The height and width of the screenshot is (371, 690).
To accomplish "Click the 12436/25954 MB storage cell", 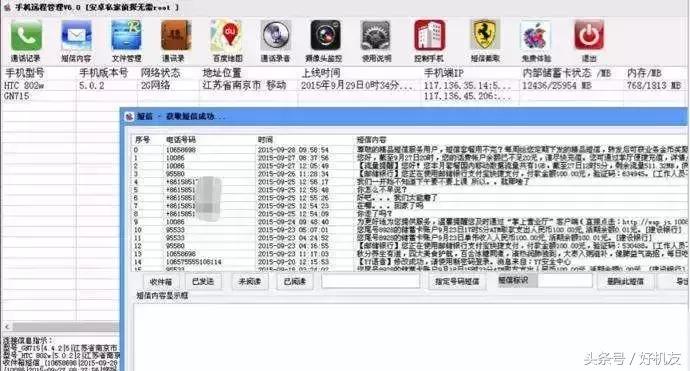I will tap(557, 85).
